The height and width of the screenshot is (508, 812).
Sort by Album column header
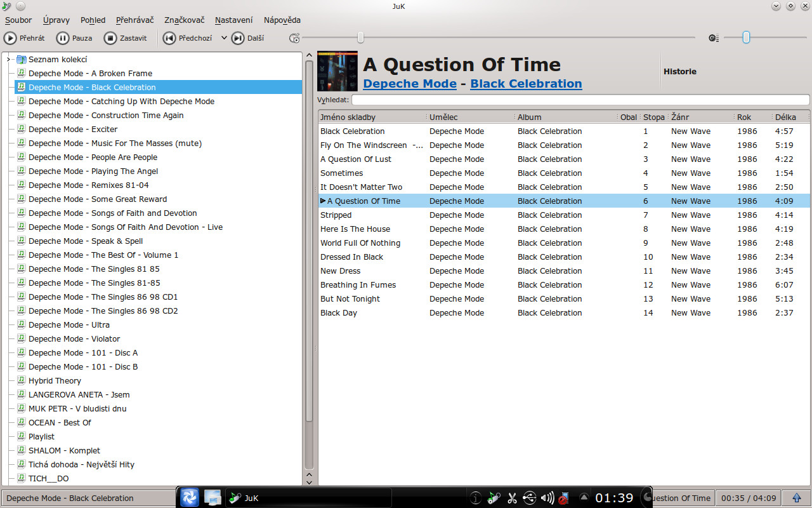[566, 117]
